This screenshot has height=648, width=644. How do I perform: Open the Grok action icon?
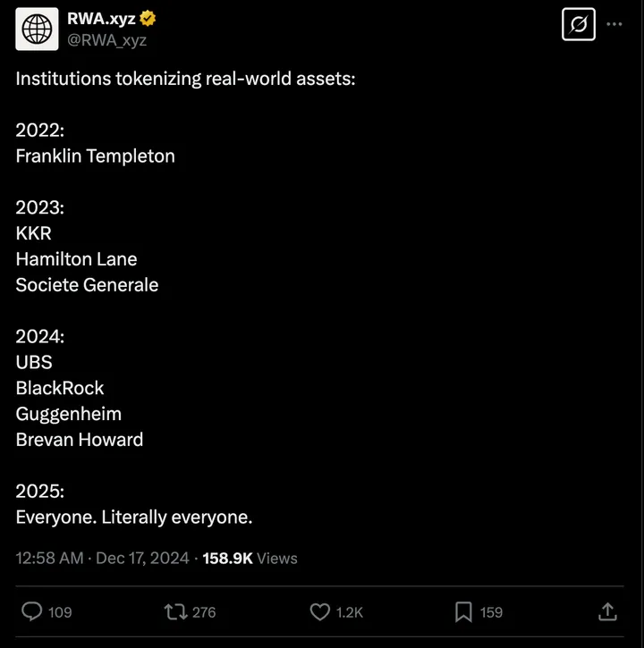[578, 24]
